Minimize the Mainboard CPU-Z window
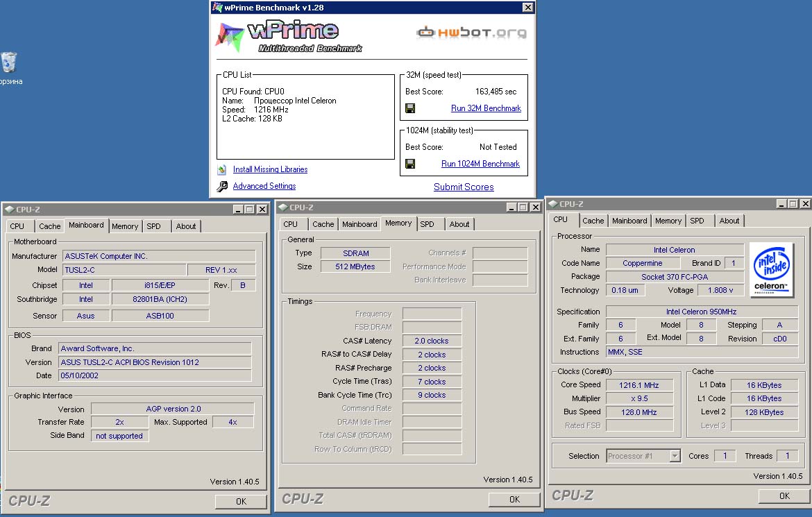Image resolution: width=812 pixels, height=517 pixels. (237, 210)
